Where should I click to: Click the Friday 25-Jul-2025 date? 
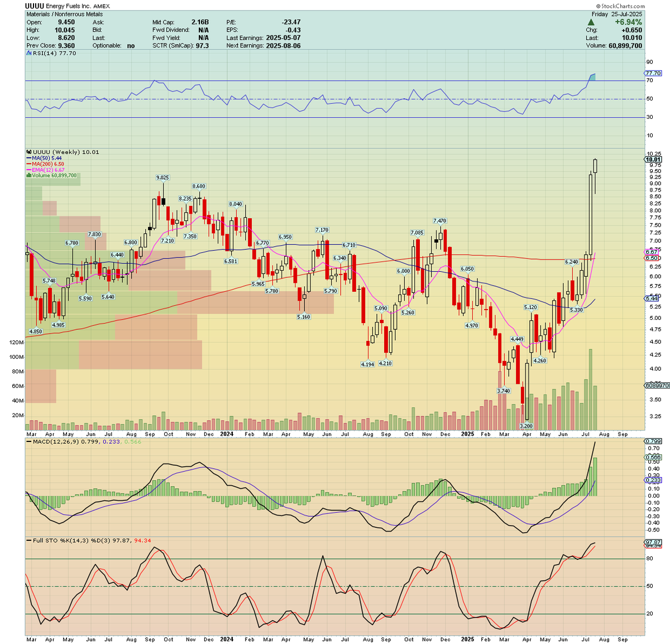coord(617,15)
